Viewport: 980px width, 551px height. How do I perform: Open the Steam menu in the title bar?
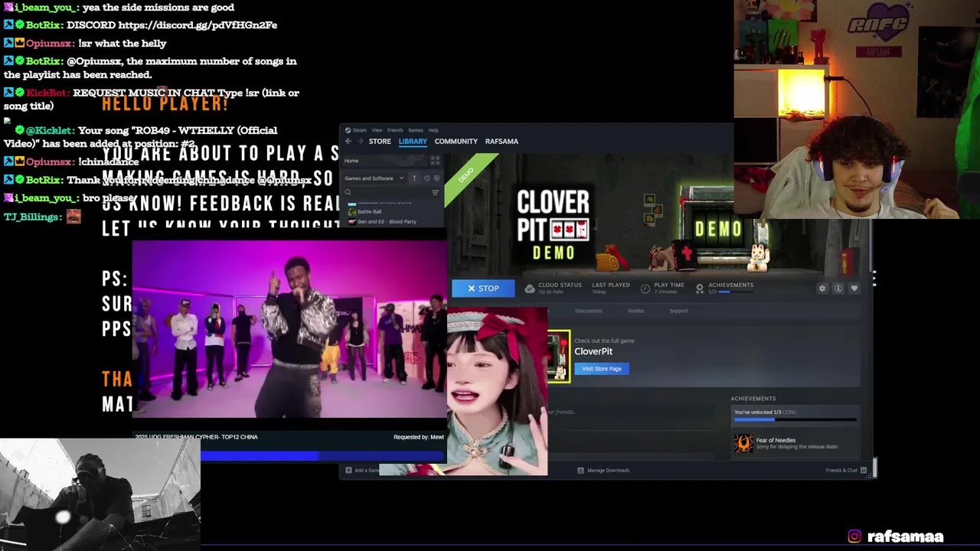pos(359,130)
